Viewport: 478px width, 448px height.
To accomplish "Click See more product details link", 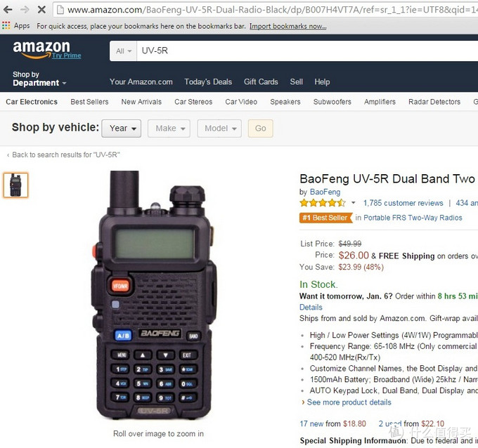I will (x=349, y=402).
